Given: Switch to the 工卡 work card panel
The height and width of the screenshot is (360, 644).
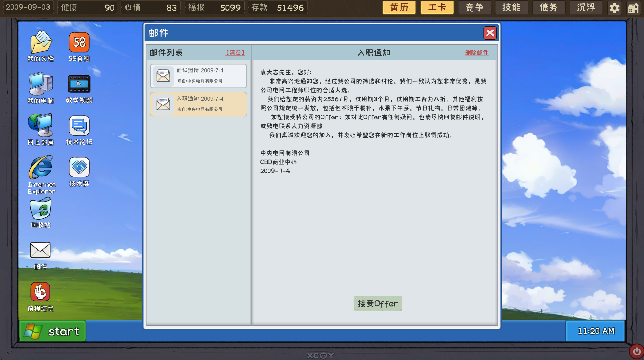Looking at the screenshot, I should [x=437, y=7].
